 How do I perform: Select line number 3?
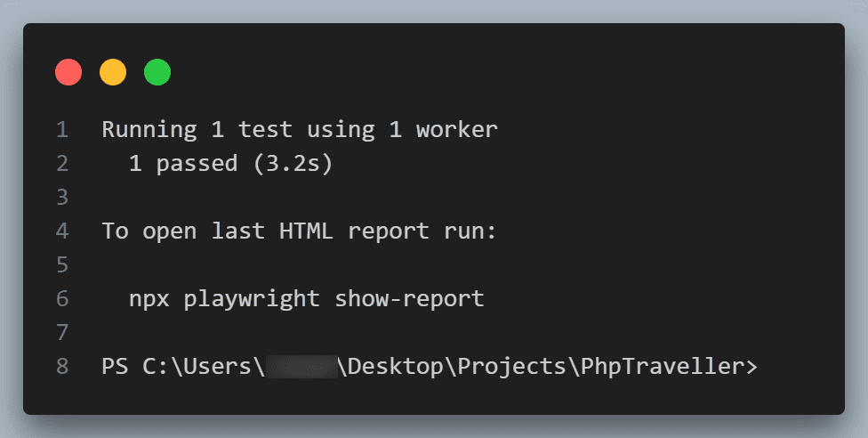62,198
